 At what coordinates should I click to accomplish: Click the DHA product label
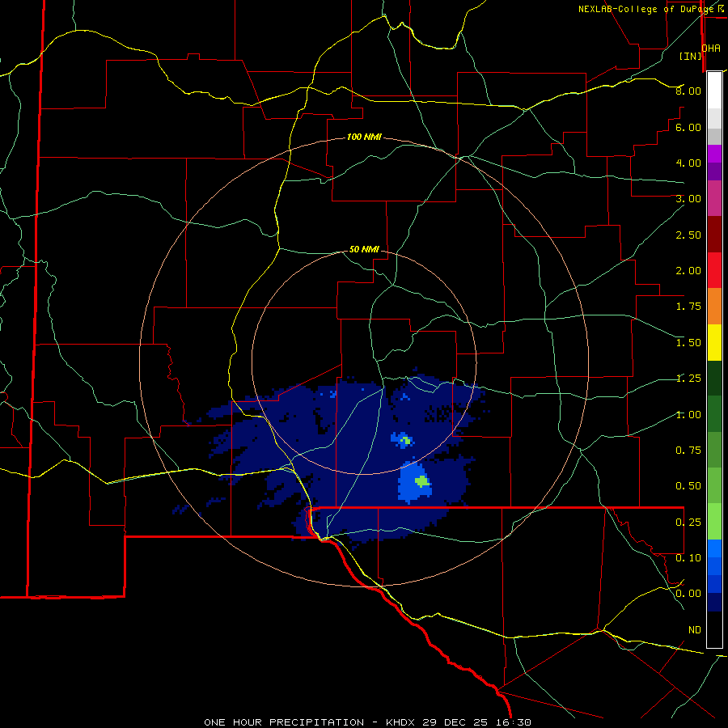coord(711,49)
